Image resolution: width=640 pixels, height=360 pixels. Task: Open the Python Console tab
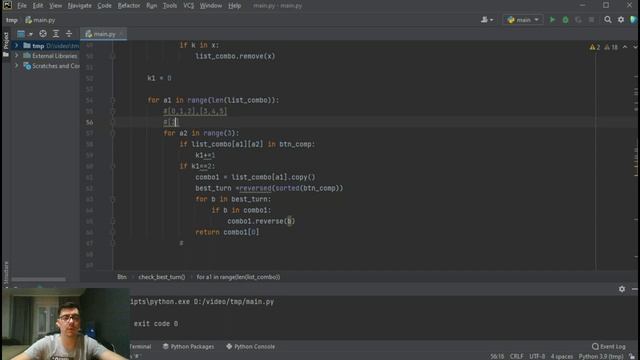coord(251,347)
